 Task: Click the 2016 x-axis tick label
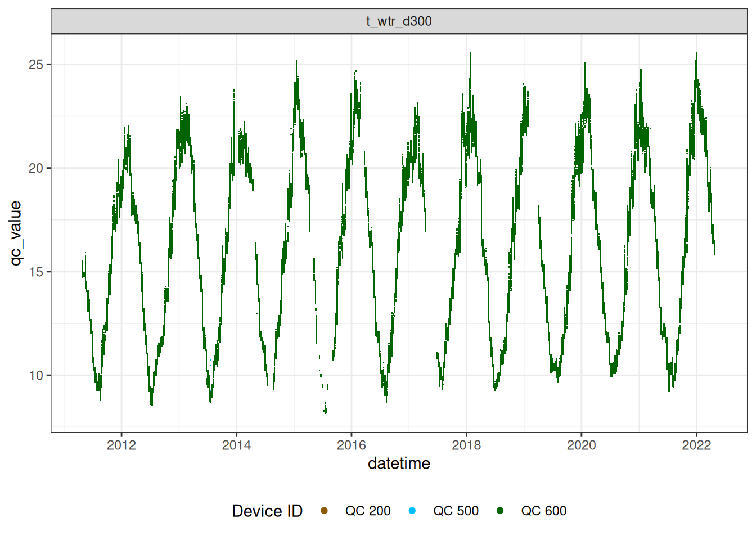coord(352,445)
